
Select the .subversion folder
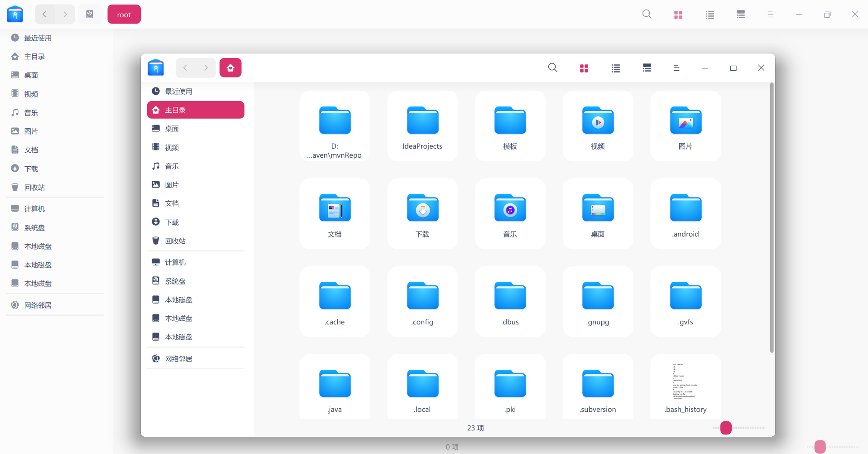click(598, 386)
